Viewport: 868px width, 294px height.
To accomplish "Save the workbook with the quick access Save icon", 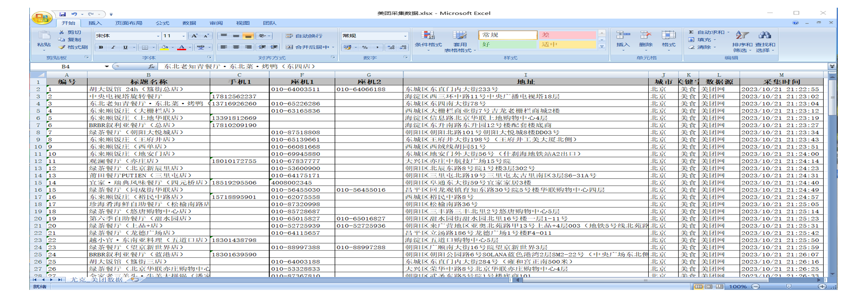I will pyautogui.click(x=62, y=14).
